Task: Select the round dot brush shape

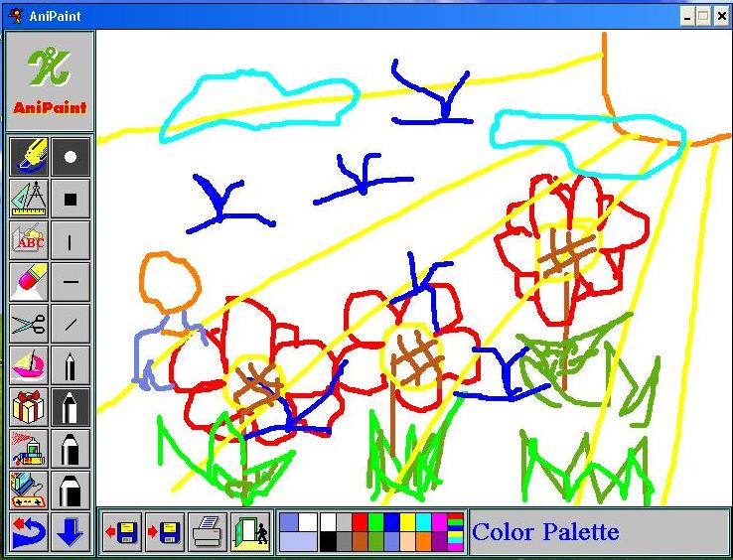Action: tap(71, 157)
